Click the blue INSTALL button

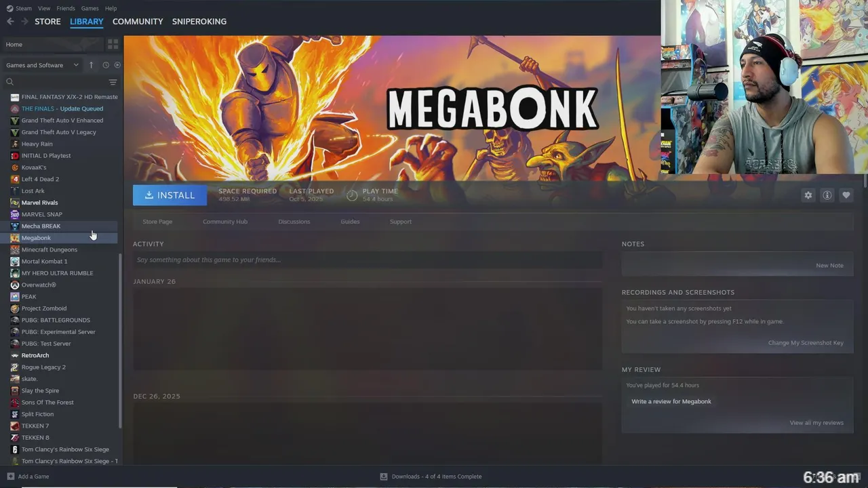170,195
